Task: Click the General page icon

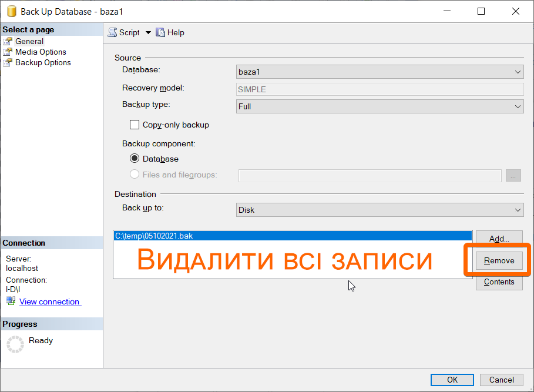Action: click(8, 41)
